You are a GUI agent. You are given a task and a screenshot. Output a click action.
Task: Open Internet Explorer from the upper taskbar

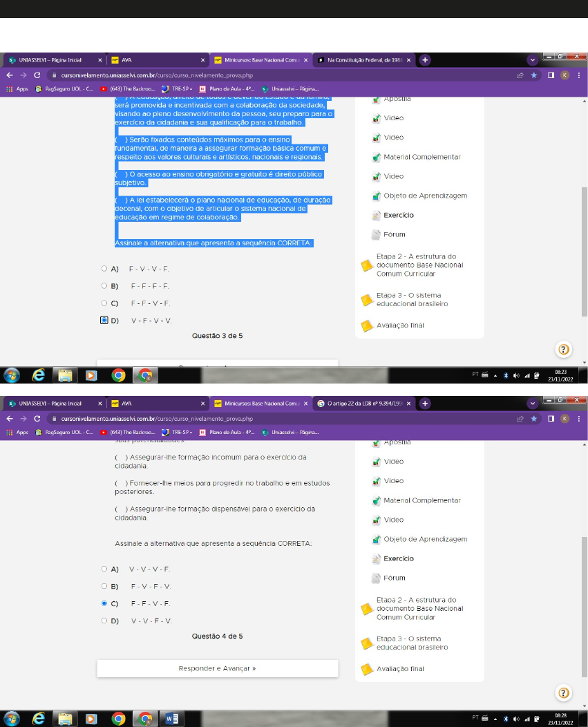(x=39, y=375)
